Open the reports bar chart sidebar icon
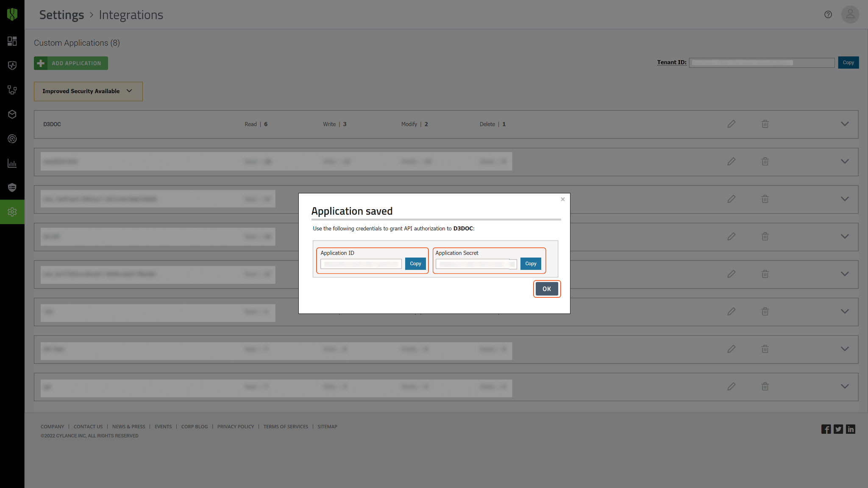Screen dimensions: 868x488 coord(12,163)
